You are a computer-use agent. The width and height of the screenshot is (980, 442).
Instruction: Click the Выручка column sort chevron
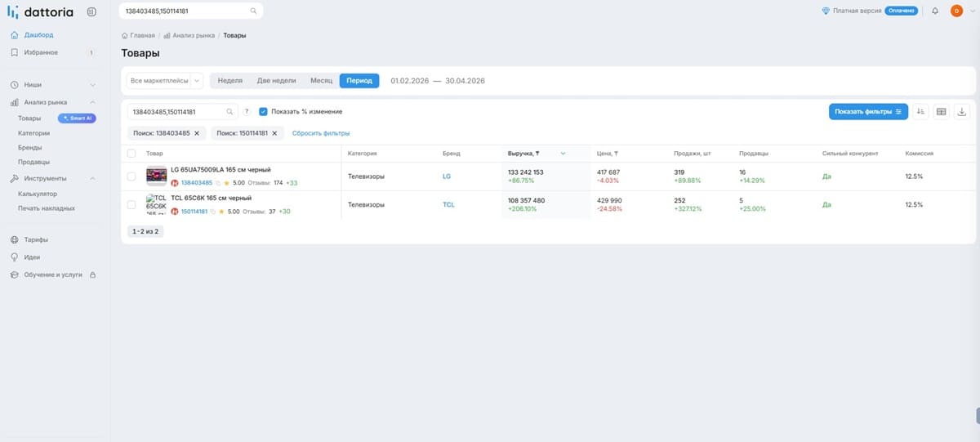click(563, 154)
